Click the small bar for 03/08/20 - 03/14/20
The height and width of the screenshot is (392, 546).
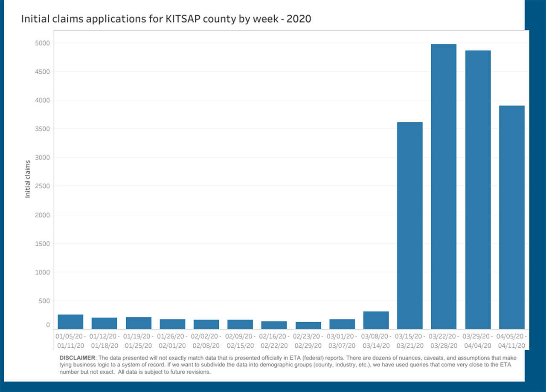376,320
